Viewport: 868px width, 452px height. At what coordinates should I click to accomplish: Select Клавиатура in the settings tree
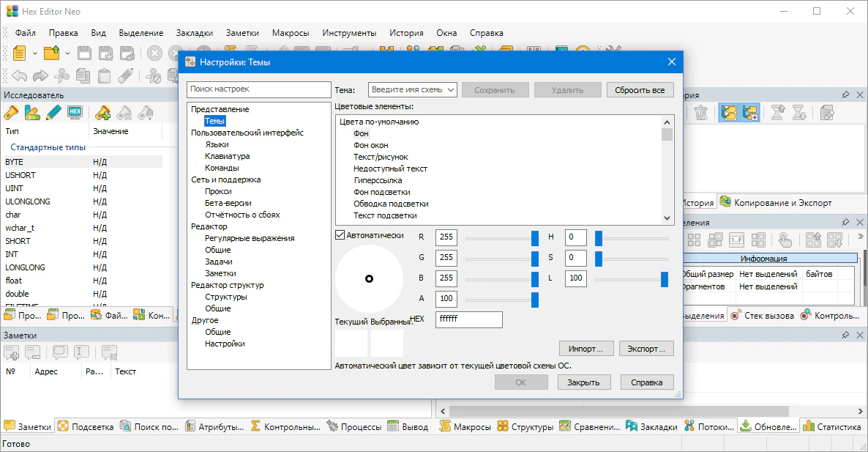227,156
